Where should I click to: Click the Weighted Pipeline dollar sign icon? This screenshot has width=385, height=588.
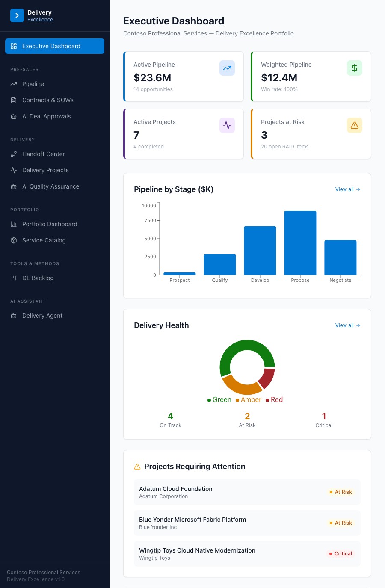355,68
